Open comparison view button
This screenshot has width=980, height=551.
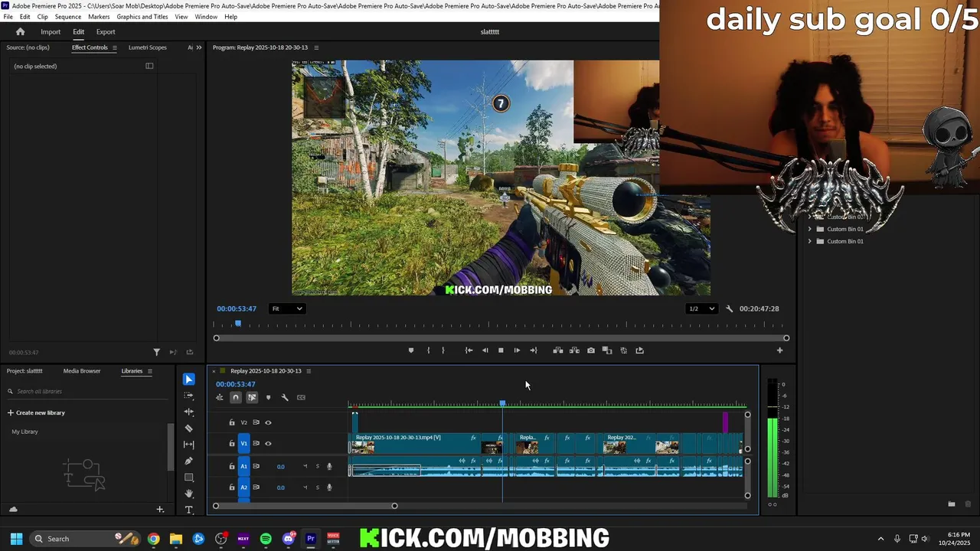pos(607,350)
